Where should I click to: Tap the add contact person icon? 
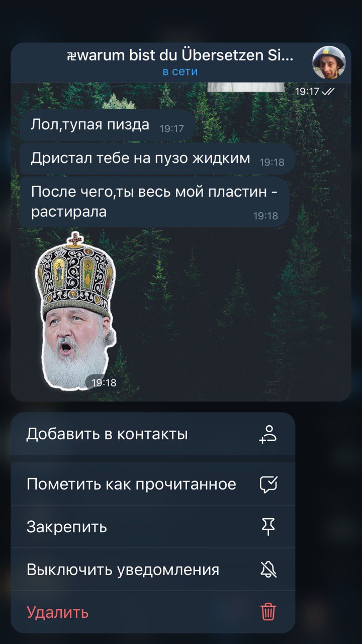coord(268,434)
